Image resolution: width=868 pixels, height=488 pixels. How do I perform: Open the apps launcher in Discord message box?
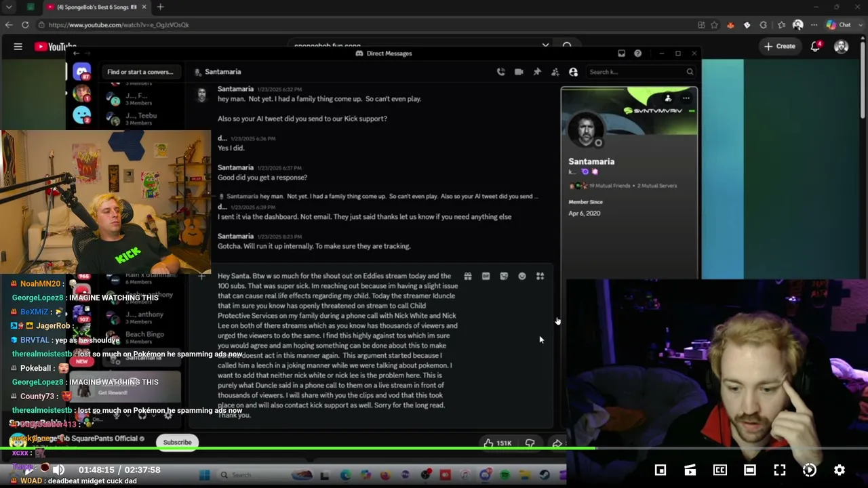pyautogui.click(x=540, y=277)
